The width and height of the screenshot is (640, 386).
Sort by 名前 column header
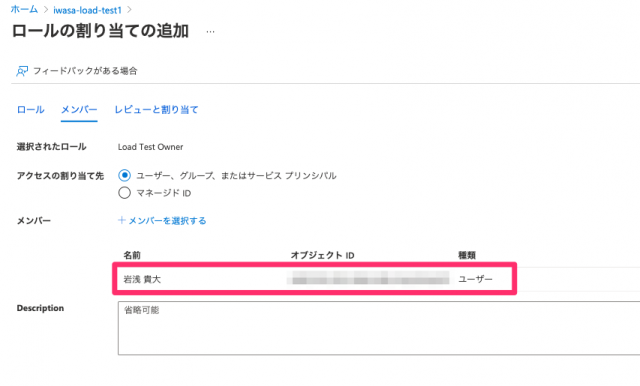click(132, 255)
